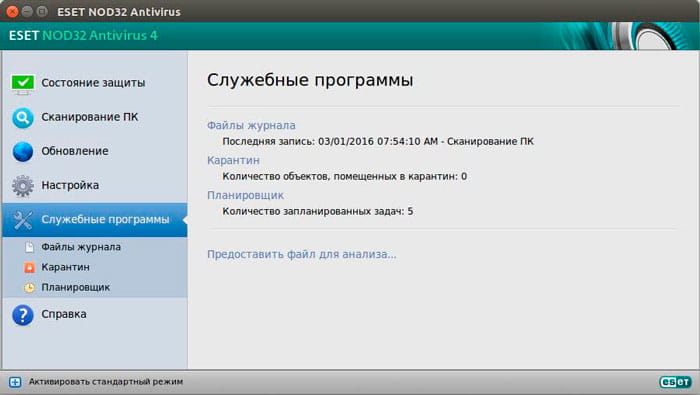The height and width of the screenshot is (395, 700).
Task: Click the clock Scheduler icon
Action: [x=29, y=287]
